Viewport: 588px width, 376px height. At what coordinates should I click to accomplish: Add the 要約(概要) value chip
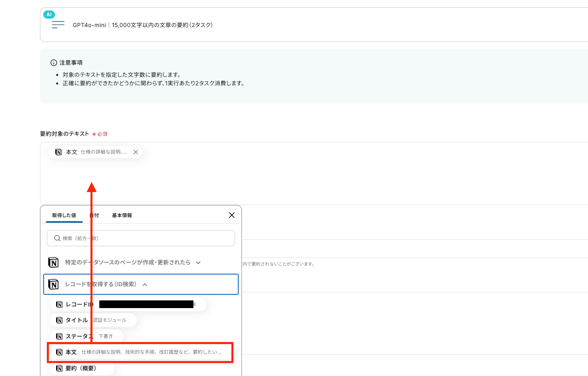tap(82, 368)
